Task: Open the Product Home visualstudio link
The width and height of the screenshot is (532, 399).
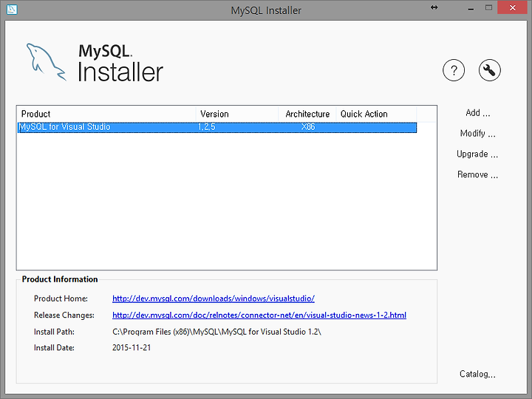Action: click(x=214, y=299)
